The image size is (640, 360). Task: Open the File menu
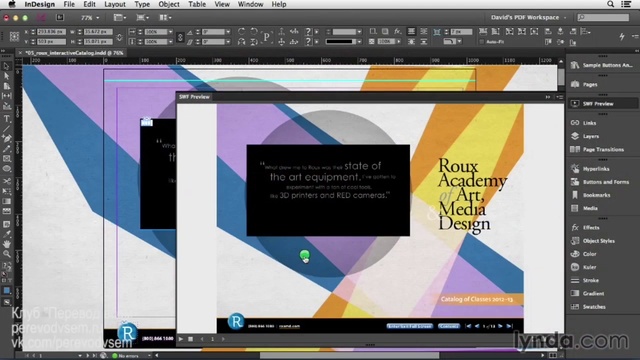[69, 4]
